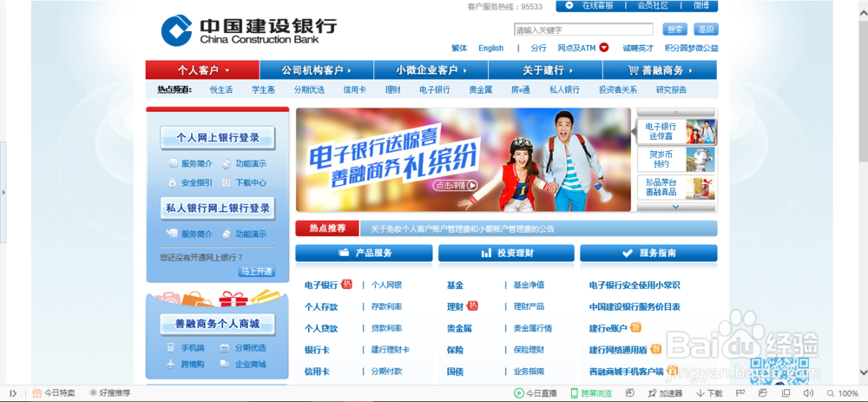Toggle the speaker mute icon in status bar
The image size is (868, 402).
tap(808, 393)
